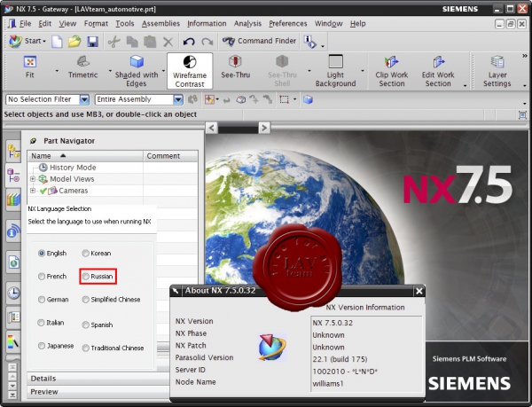Expand the Cameras tree node
The width and height of the screenshot is (532, 407).
(x=33, y=191)
